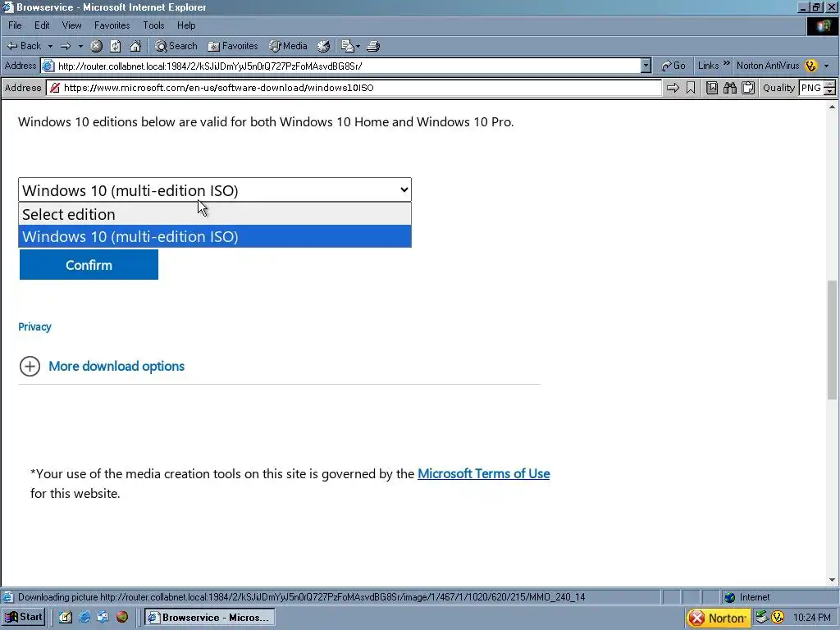This screenshot has width=840, height=630.
Task: Click the Stop loading icon
Action: 97,46
